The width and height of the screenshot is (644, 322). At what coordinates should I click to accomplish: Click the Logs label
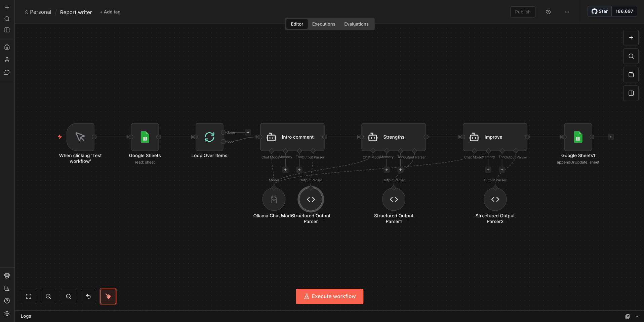pyautogui.click(x=26, y=316)
